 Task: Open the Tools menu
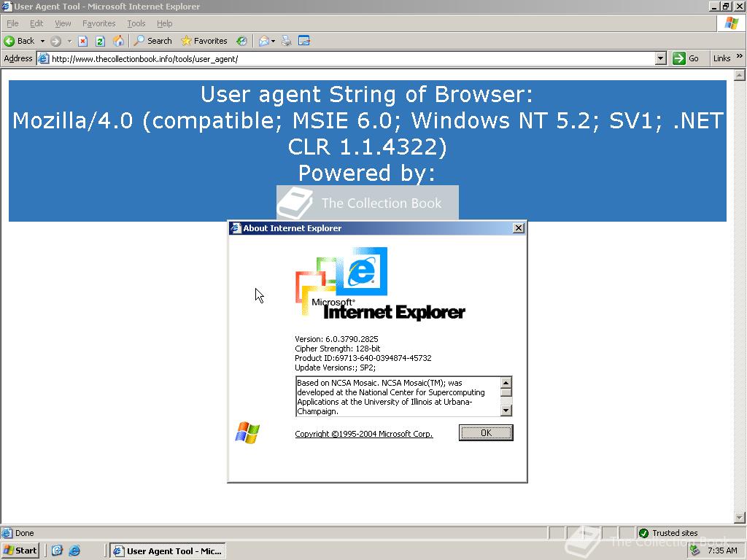136,23
